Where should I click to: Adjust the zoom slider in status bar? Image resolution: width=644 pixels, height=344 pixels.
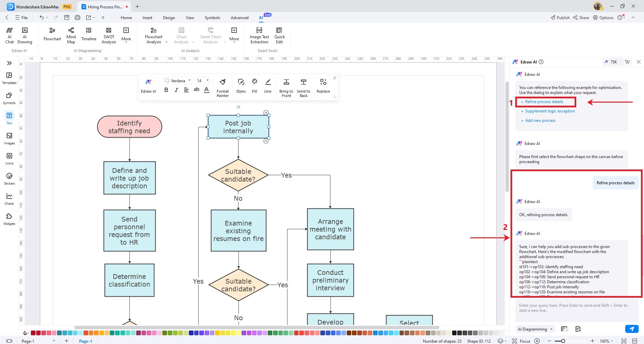click(563, 341)
